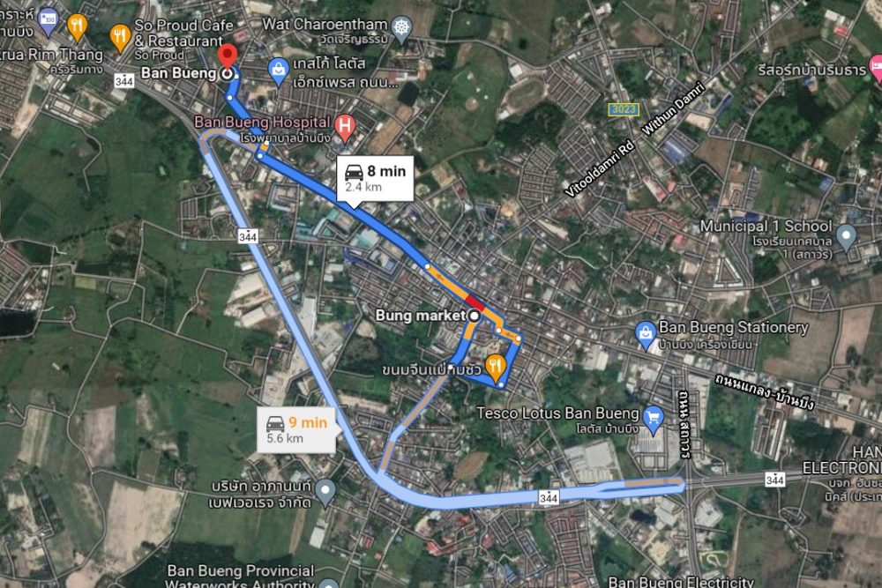This screenshot has height=588, width=882.
Task: Open the Wat Charoentham temple marker
Action: pos(401,30)
